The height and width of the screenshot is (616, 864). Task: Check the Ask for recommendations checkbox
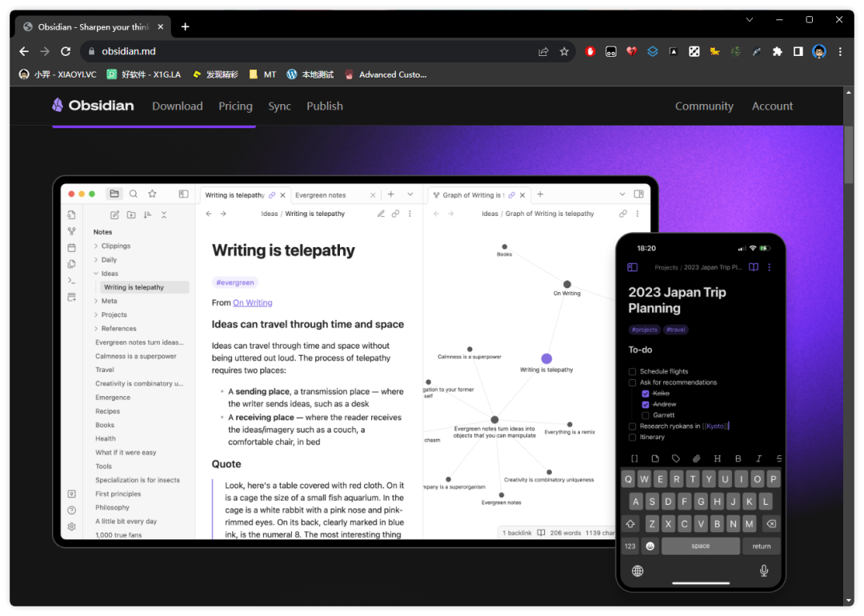[x=633, y=382]
